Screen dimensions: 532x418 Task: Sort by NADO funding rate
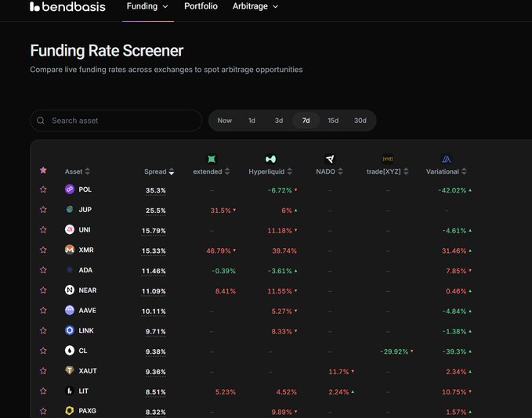pyautogui.click(x=329, y=171)
